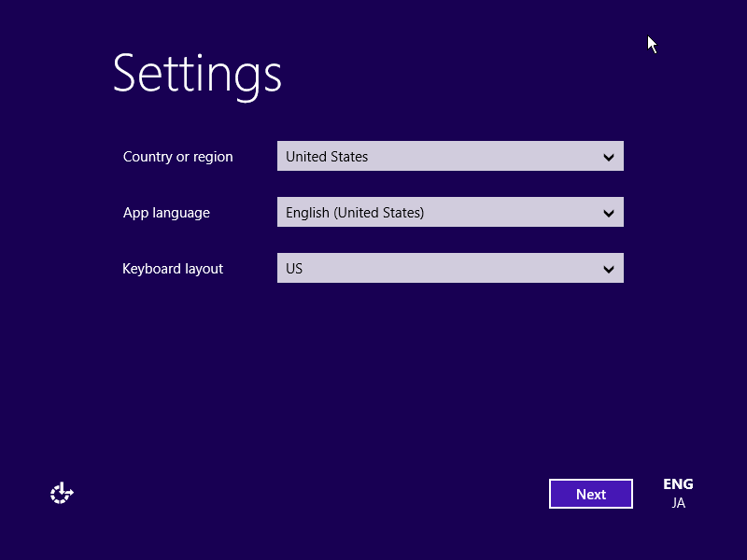Open the Country or region dropdown
Image resolution: width=747 pixels, height=560 pixels.
pyautogui.click(x=448, y=156)
